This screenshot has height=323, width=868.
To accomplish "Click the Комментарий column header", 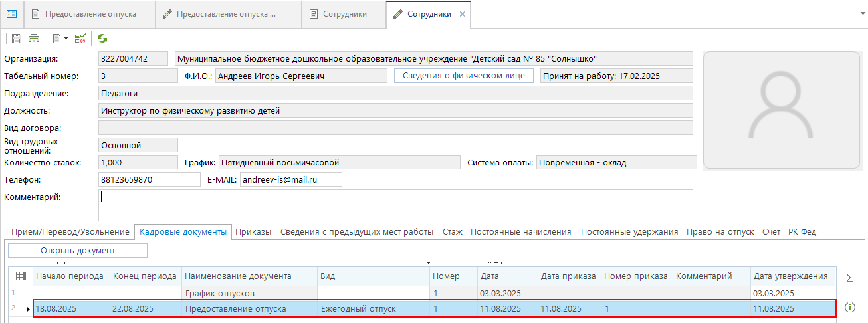I will click(x=712, y=276).
